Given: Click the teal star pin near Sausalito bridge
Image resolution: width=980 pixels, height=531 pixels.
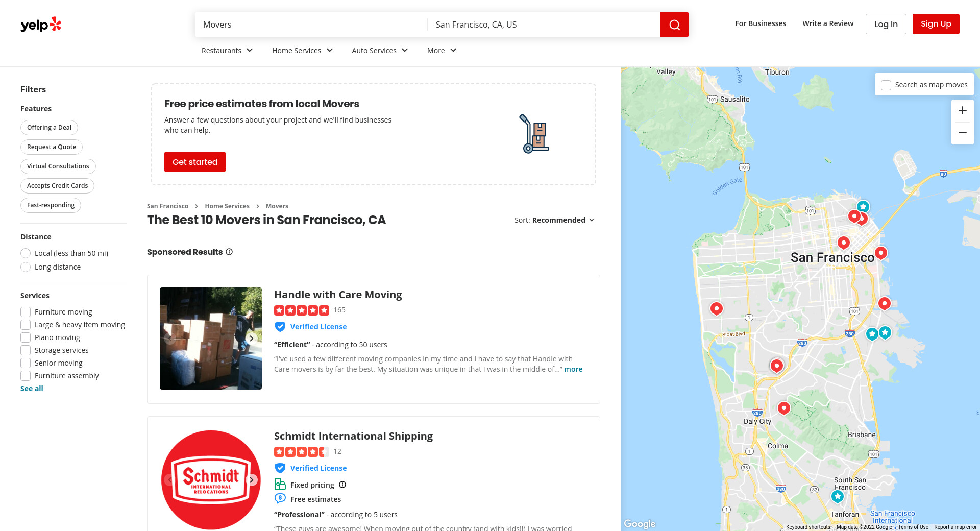Looking at the screenshot, I should [x=863, y=207].
